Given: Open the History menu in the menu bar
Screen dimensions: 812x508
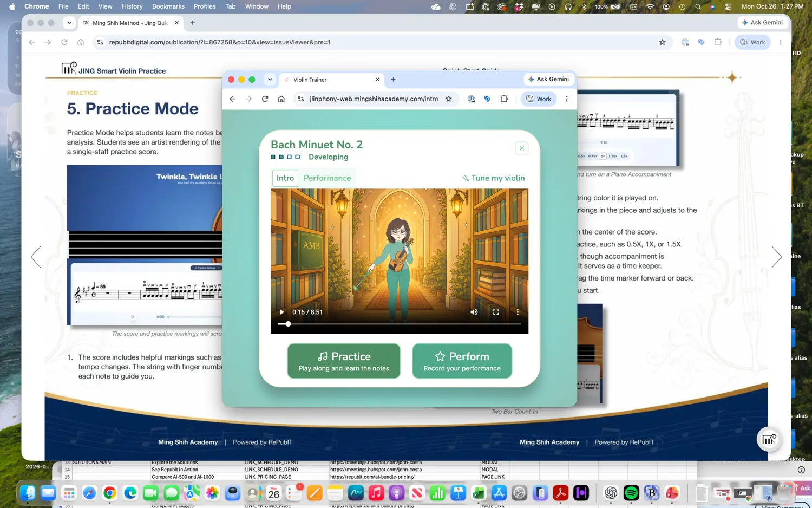Looking at the screenshot, I should [x=132, y=6].
